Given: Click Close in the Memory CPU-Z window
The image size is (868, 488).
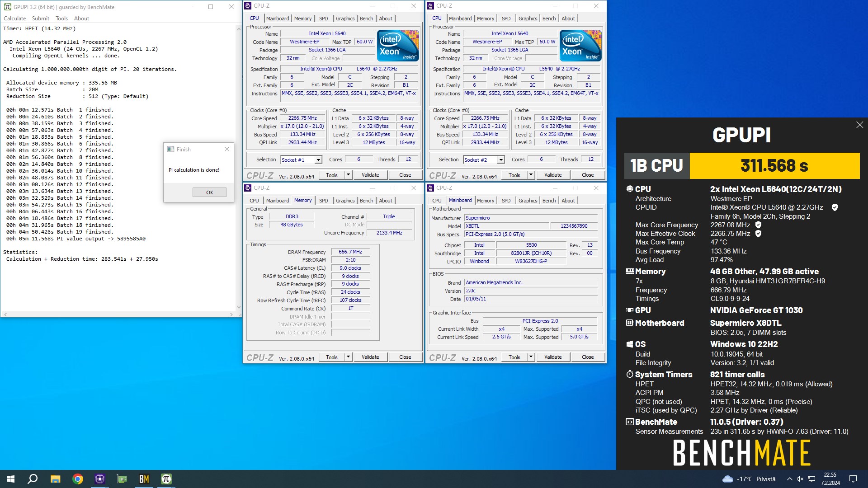Looking at the screenshot, I should (405, 357).
